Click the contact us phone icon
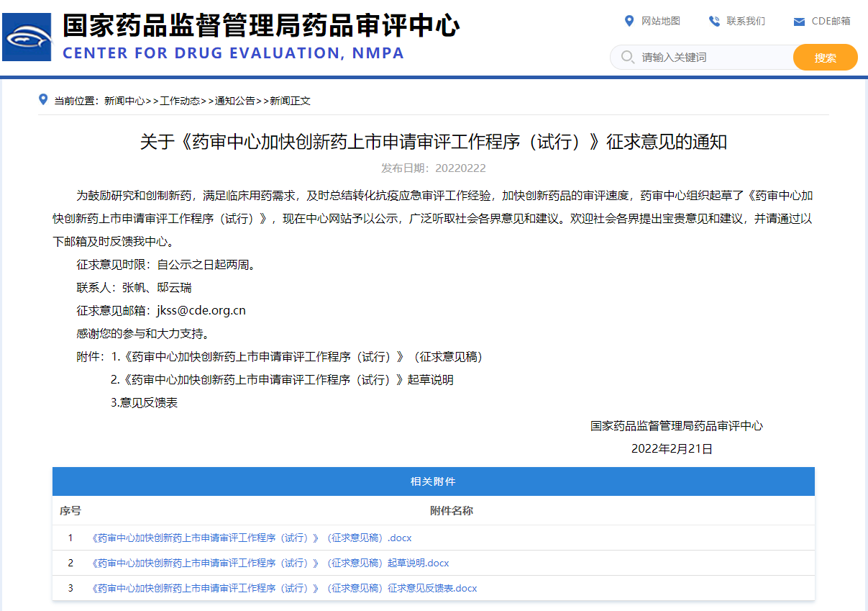Image resolution: width=868 pixels, height=611 pixels. [x=714, y=21]
